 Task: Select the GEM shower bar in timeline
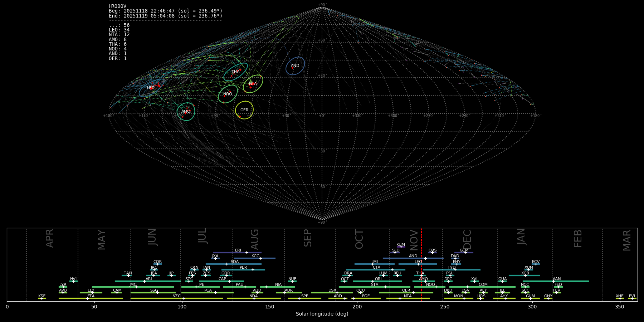click(x=464, y=253)
